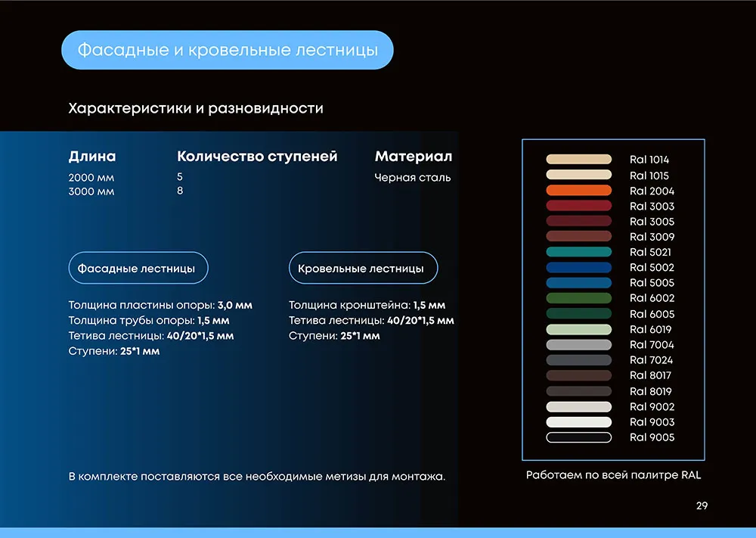Select the Материал heading

pos(414,157)
